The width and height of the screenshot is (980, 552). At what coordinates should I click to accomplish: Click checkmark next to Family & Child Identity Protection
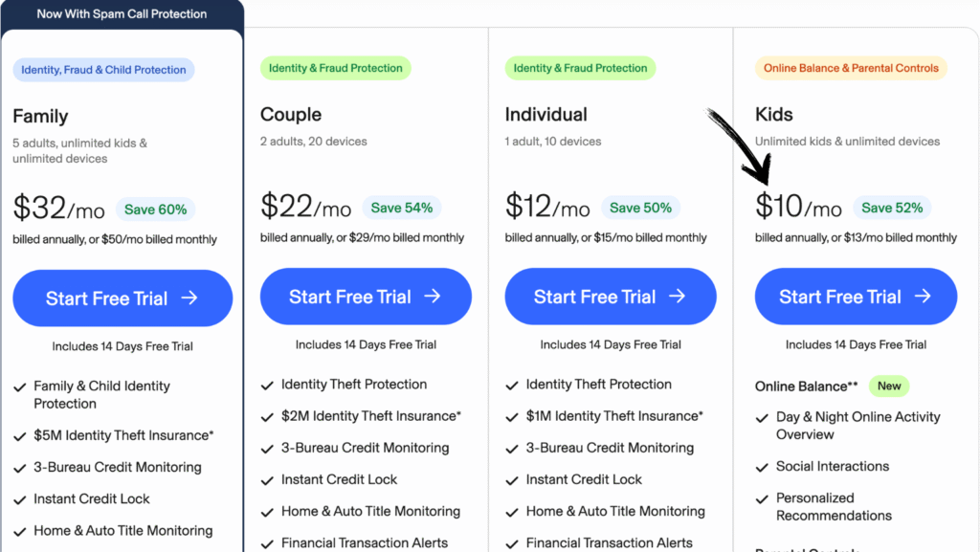tap(20, 387)
